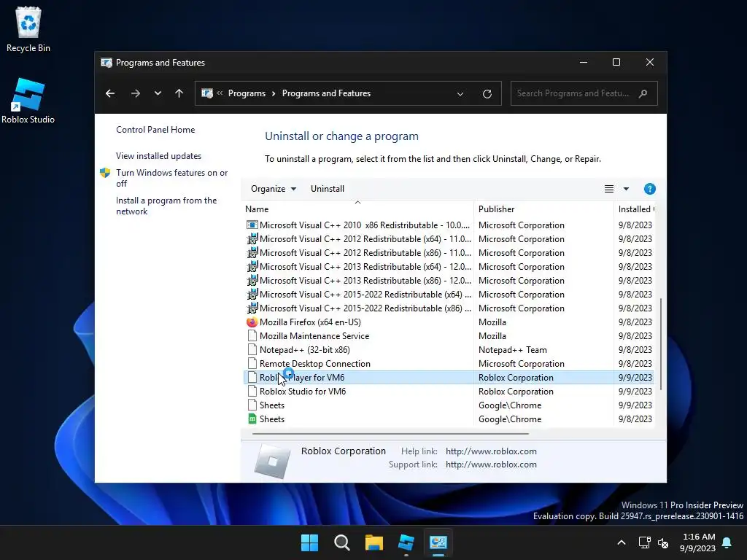This screenshot has height=560, width=747.
Task: Select Notepad++ (32-bit x86) entry
Action: click(449, 349)
